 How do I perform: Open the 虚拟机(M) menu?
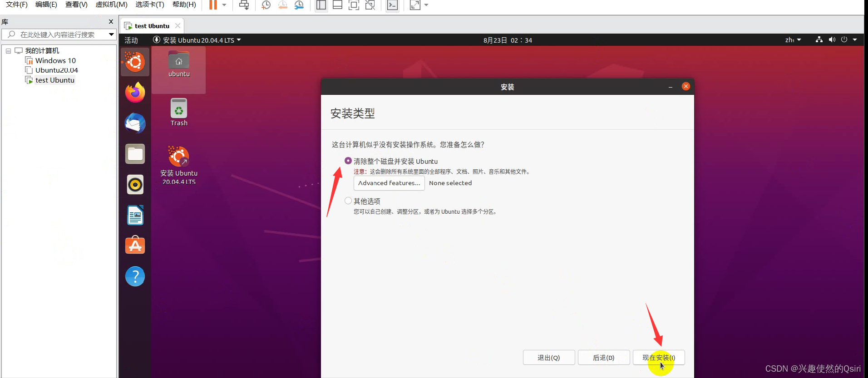point(111,5)
